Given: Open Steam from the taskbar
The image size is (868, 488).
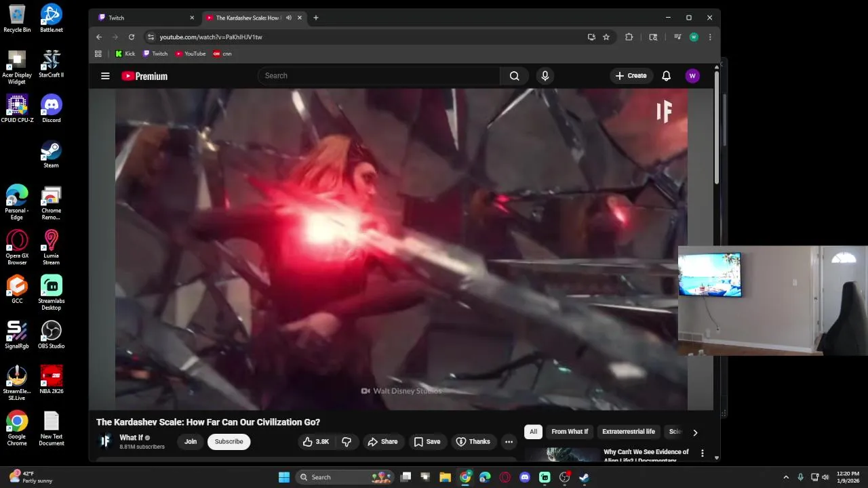Looking at the screenshot, I should (584, 477).
